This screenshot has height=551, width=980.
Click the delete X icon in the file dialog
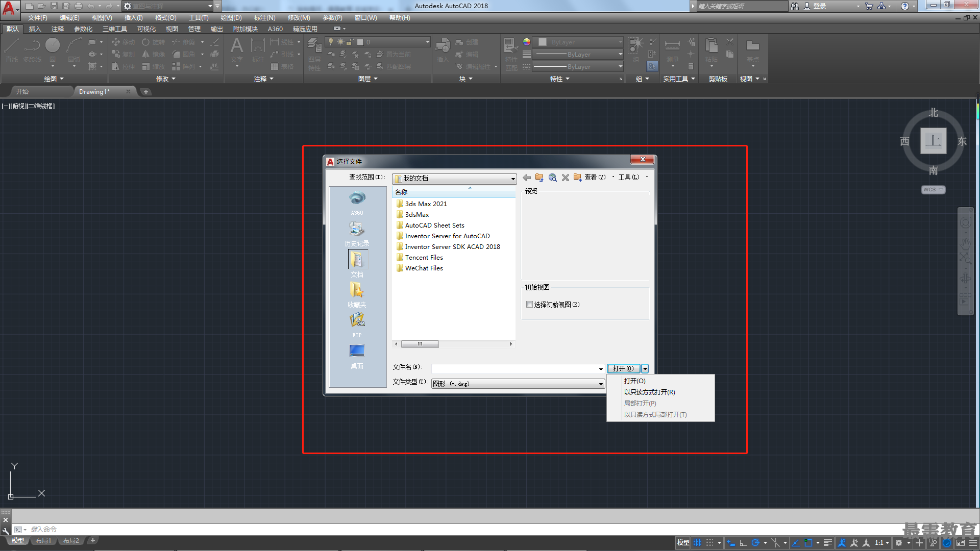[x=565, y=178]
